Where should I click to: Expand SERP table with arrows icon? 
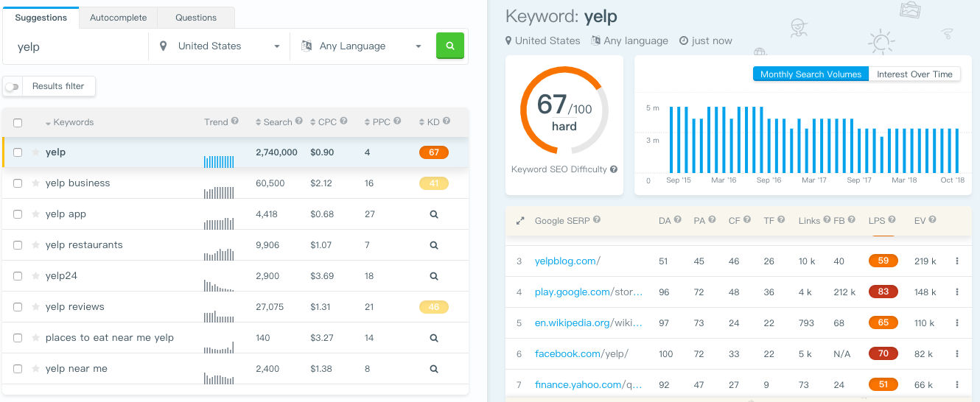pos(520,220)
